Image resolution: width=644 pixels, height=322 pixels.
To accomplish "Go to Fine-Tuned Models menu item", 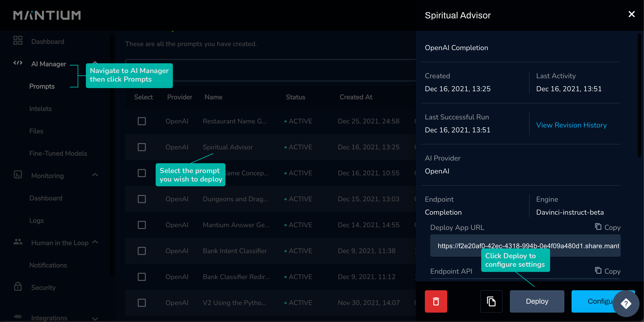I will point(58,153).
